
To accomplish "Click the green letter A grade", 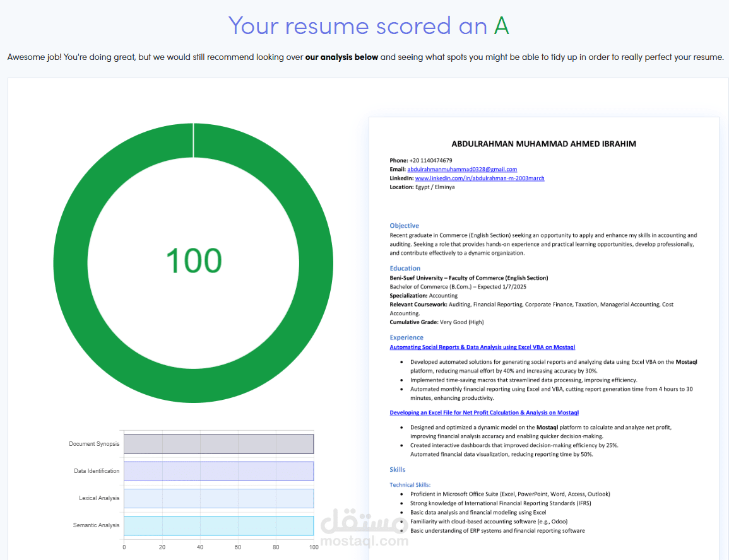I will [501, 26].
